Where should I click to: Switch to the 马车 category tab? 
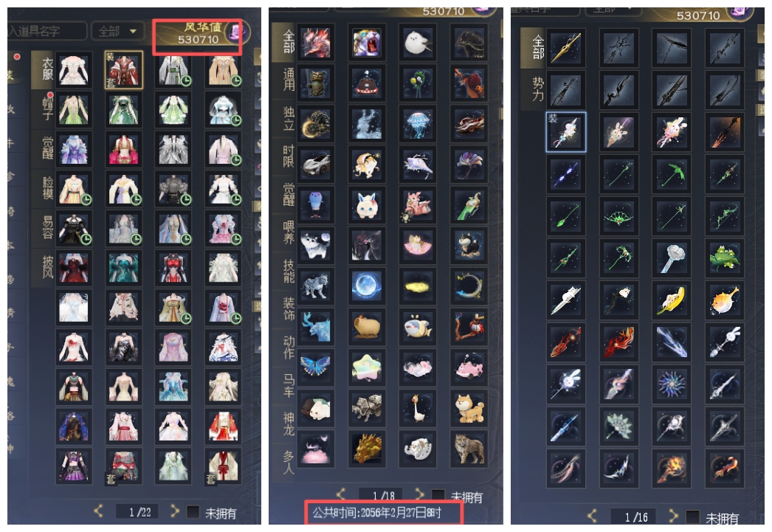click(289, 385)
